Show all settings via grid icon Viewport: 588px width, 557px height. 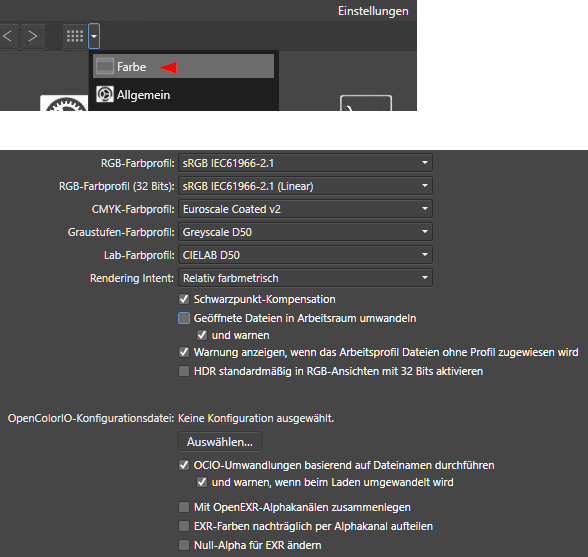click(x=75, y=36)
